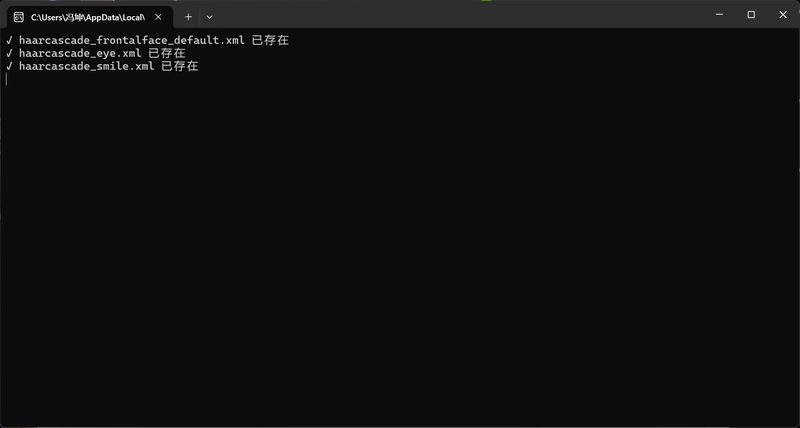The height and width of the screenshot is (428, 800).
Task: Click the haarcascade_eye.xml filename text
Action: (x=80, y=53)
